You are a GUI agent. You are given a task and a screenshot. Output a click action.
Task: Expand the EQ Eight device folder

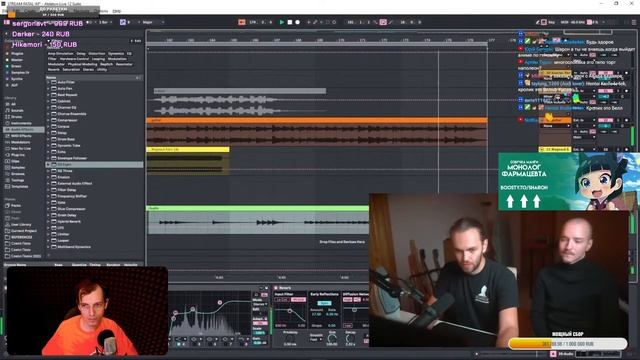48,164
